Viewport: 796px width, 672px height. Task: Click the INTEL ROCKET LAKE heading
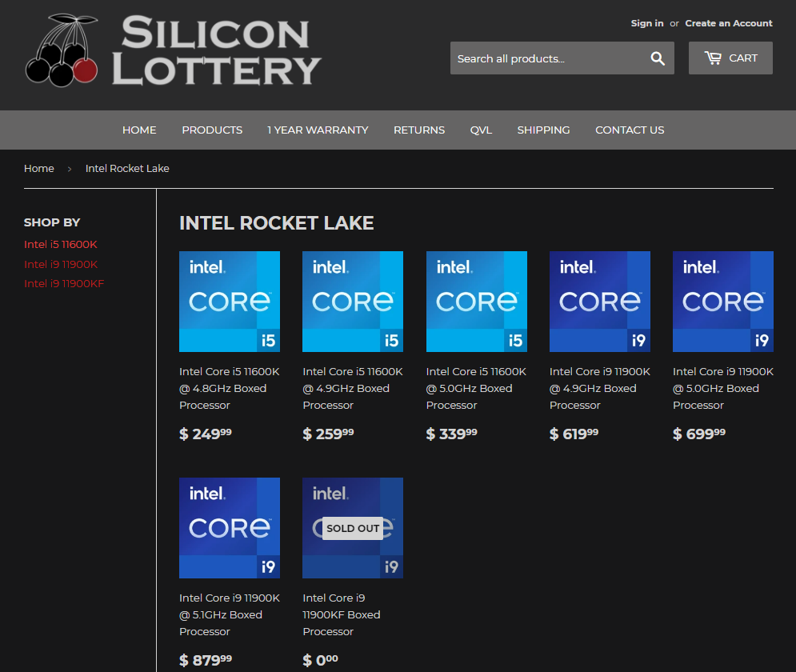point(277,223)
